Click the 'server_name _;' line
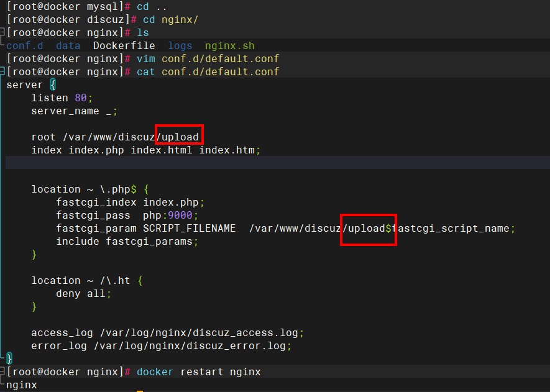The height and width of the screenshot is (392, 550). 75,111
